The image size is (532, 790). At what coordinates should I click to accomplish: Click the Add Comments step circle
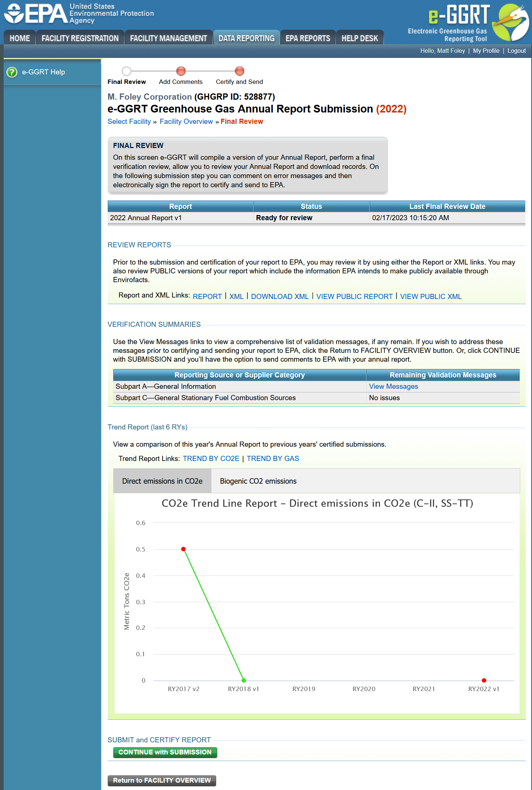pos(181,71)
